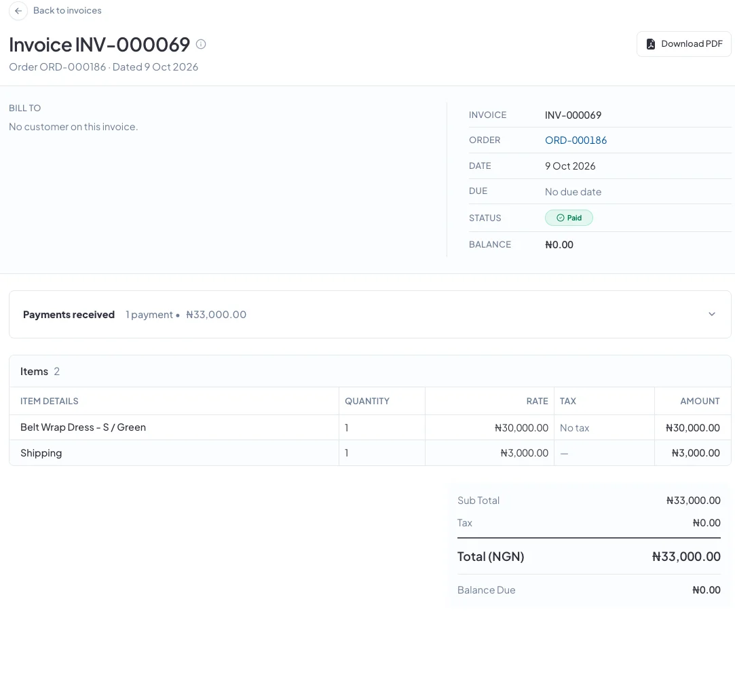This screenshot has height=700, width=735.
Task: Click the QUANTITY column header
Action: click(367, 401)
